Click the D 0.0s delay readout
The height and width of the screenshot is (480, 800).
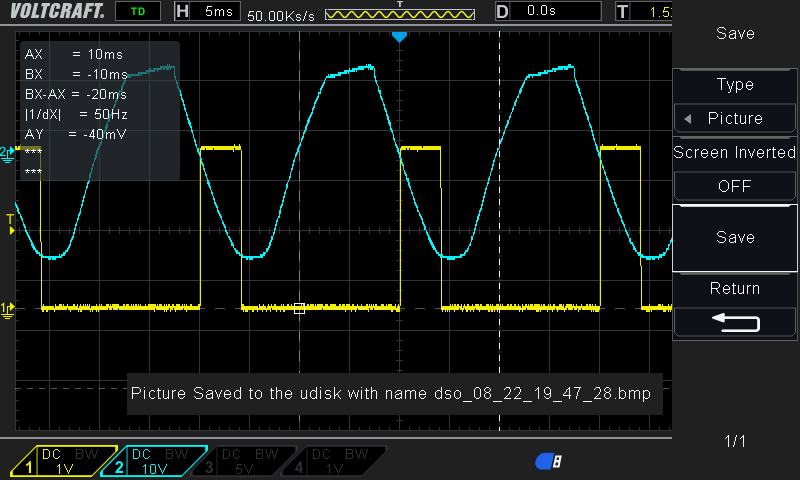(x=540, y=12)
